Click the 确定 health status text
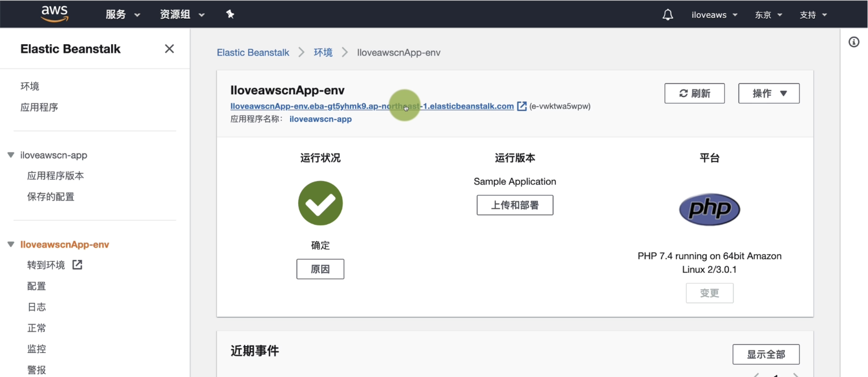868x377 pixels. [320, 245]
